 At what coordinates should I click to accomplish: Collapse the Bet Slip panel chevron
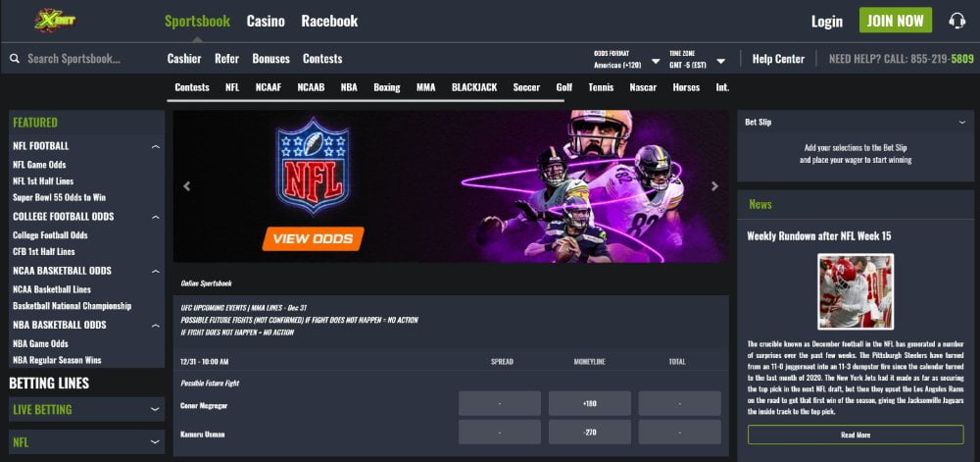[x=962, y=123]
